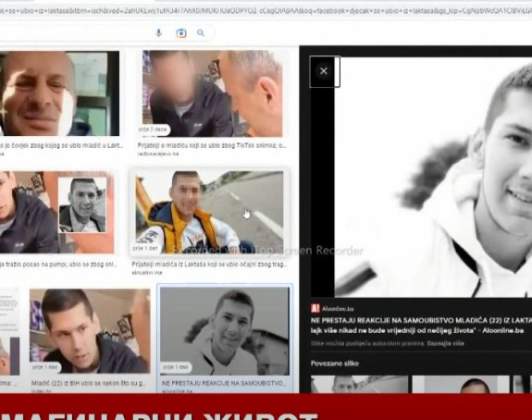Open the Aloonline.ba site favicon
The height and width of the screenshot is (420, 532).
click(x=315, y=308)
